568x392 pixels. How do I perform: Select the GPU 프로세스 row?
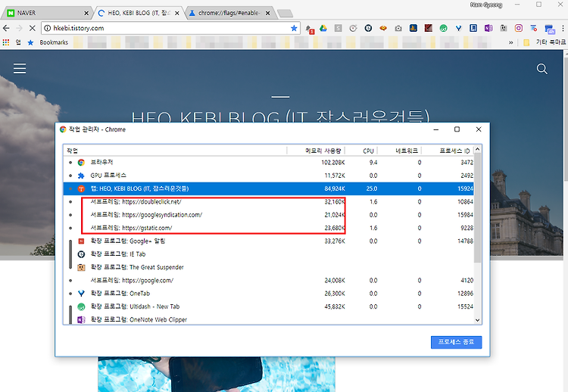268,176
